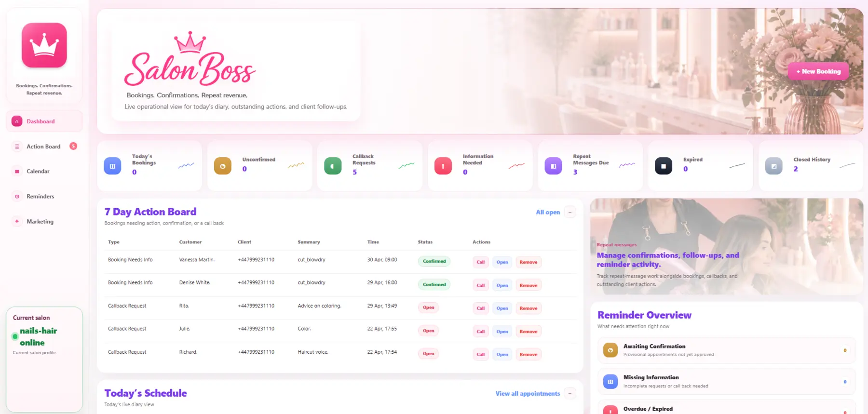Click the Information Needed red exclamation icon
868x414 pixels.
[443, 166]
